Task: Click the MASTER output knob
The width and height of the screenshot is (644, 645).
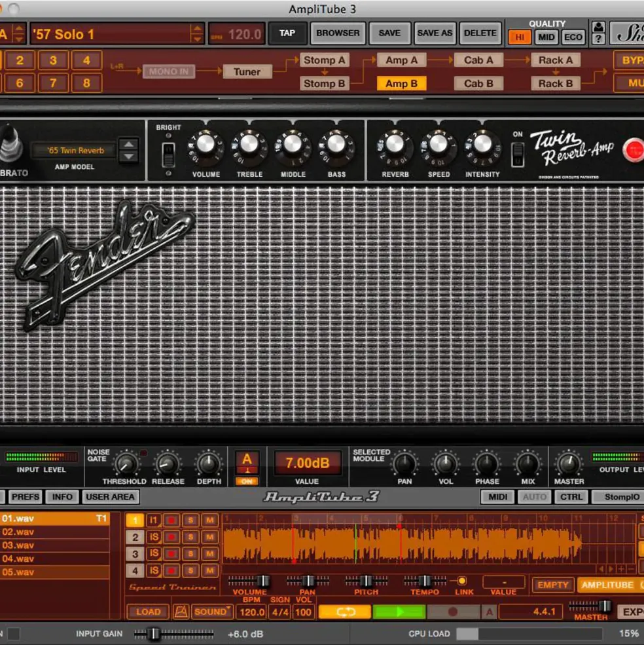Action: click(x=569, y=464)
